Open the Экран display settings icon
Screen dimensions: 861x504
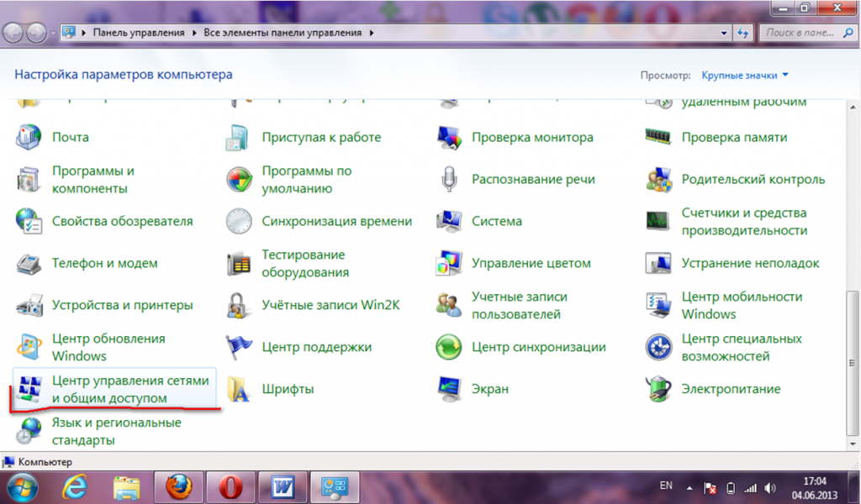click(x=449, y=389)
